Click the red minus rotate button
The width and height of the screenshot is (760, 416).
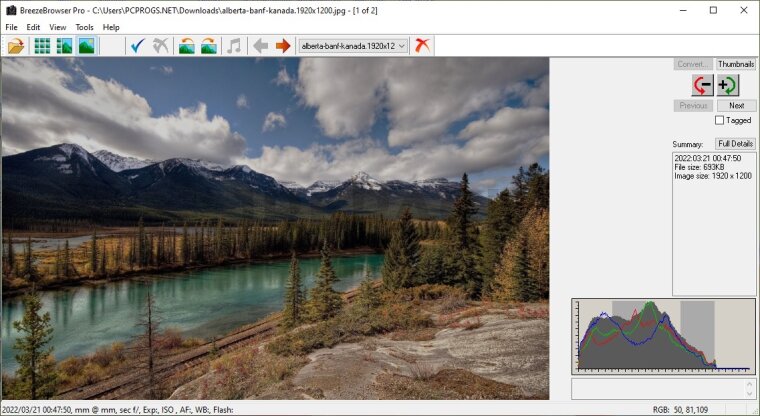pos(703,85)
